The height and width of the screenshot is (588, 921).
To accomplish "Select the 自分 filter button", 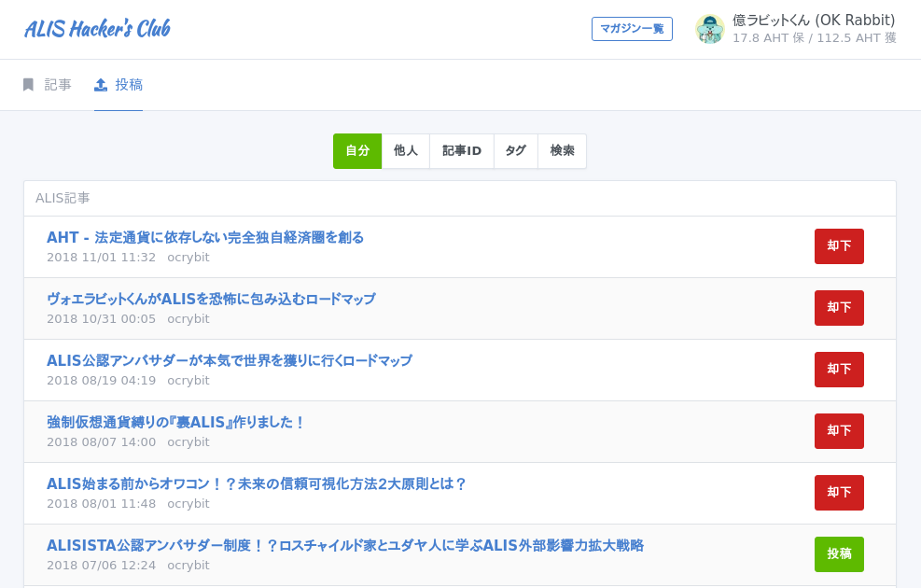I will [x=357, y=151].
